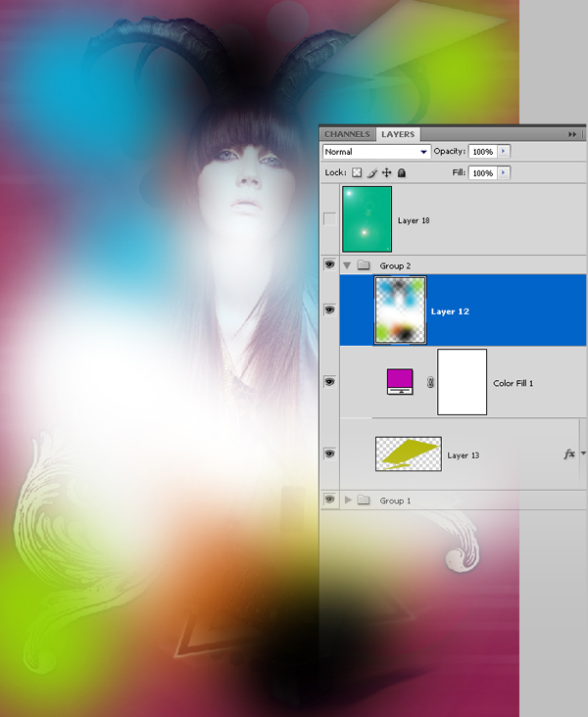Collapse panel with double-arrow icon

pos(572,134)
